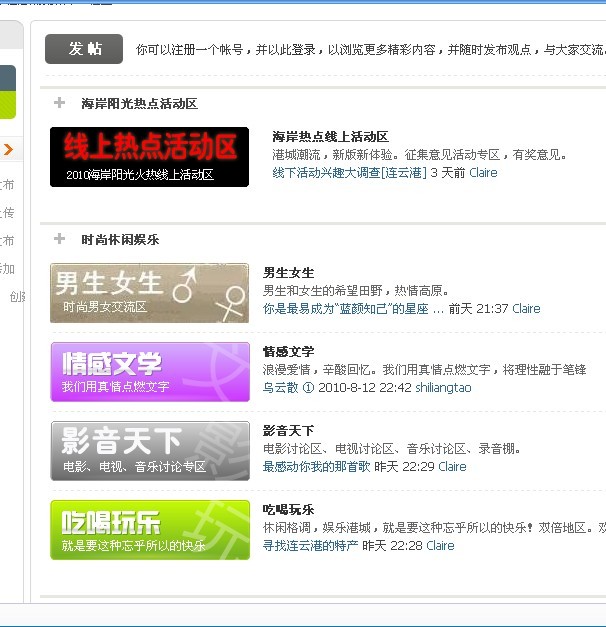
Task: Open the green 吃喝玩乐 banner
Action: coord(150,530)
